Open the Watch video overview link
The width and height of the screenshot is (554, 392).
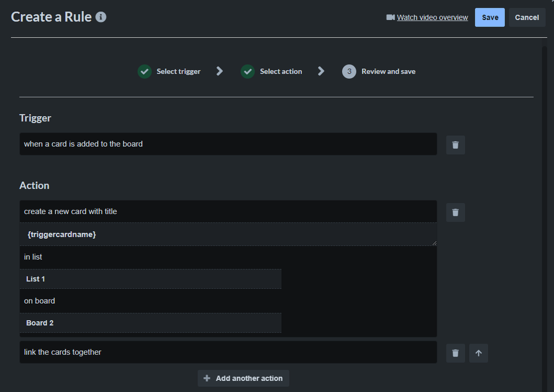click(432, 17)
